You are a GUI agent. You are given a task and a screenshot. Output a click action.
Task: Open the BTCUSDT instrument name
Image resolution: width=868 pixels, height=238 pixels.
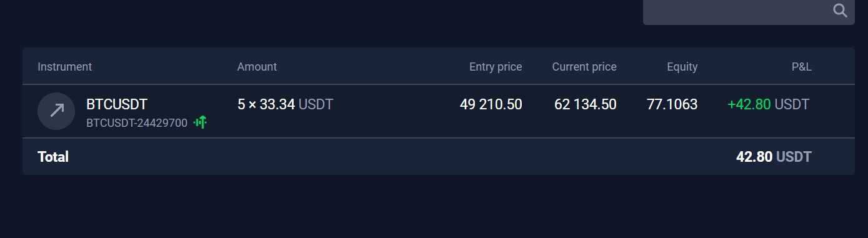point(117,104)
